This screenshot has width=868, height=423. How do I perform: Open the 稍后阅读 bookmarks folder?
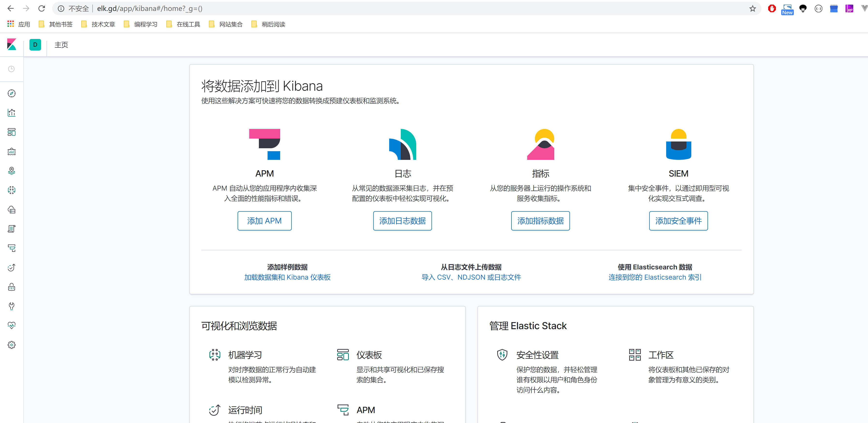click(268, 24)
